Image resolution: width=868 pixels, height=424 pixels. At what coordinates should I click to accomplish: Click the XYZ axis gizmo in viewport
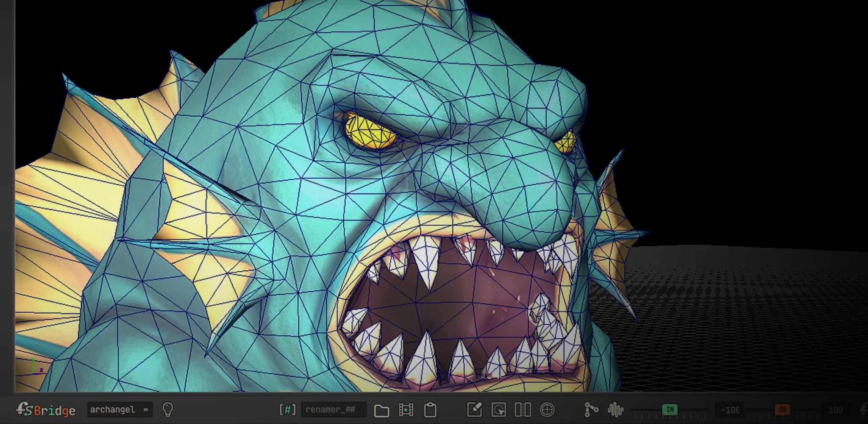pyautogui.click(x=37, y=366)
